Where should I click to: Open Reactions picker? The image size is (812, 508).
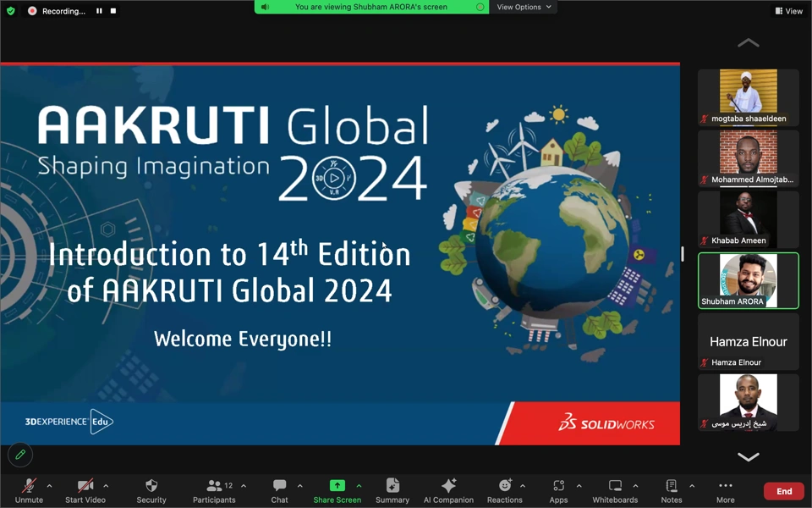pyautogui.click(x=504, y=490)
